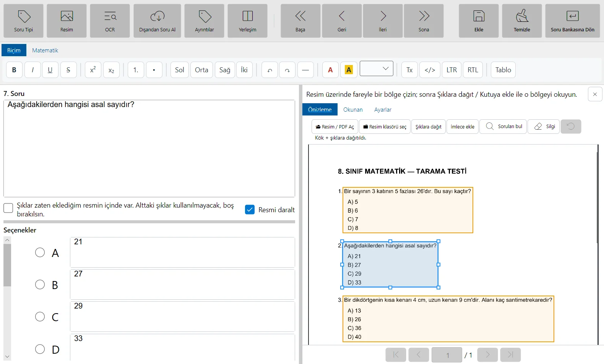This screenshot has height=364, width=604.
Task: Close the image reading hint panel
Action: (x=595, y=94)
